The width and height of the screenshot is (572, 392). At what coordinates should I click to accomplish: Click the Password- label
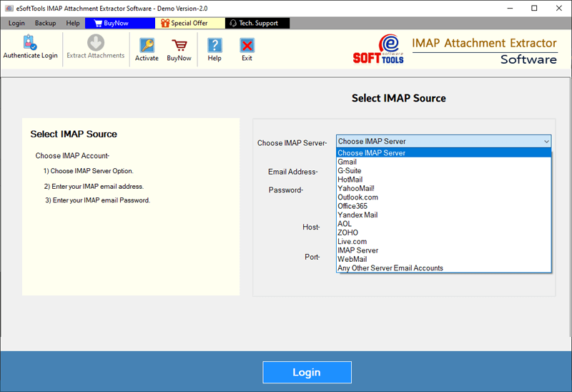click(x=285, y=190)
